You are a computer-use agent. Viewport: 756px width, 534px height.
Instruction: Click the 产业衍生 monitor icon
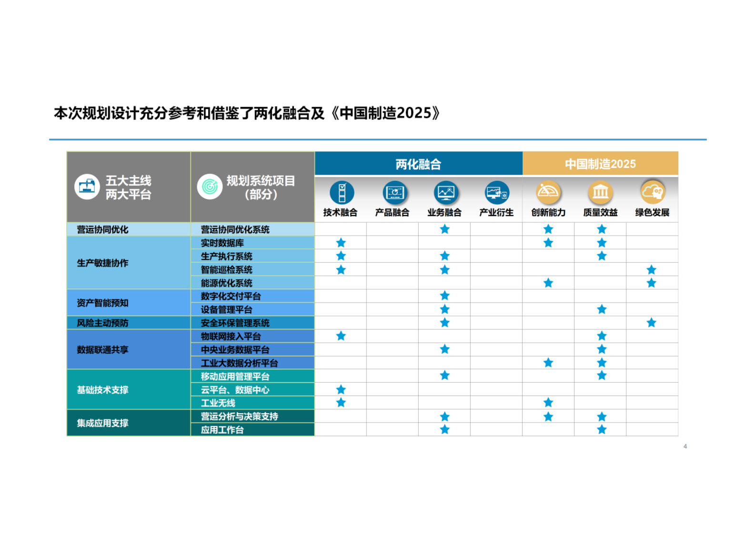pos(497,193)
